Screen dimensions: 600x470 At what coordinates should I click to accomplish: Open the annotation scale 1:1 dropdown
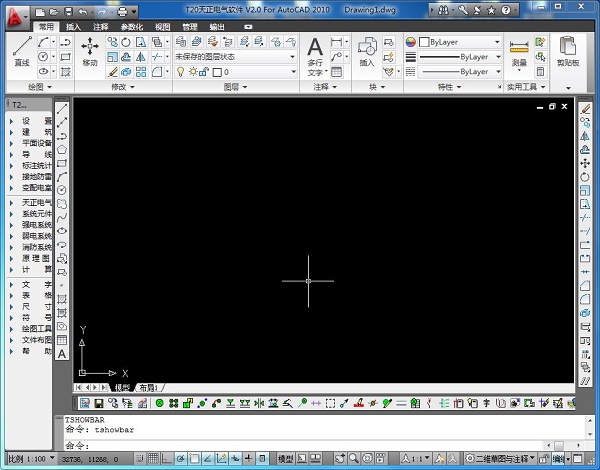416,458
